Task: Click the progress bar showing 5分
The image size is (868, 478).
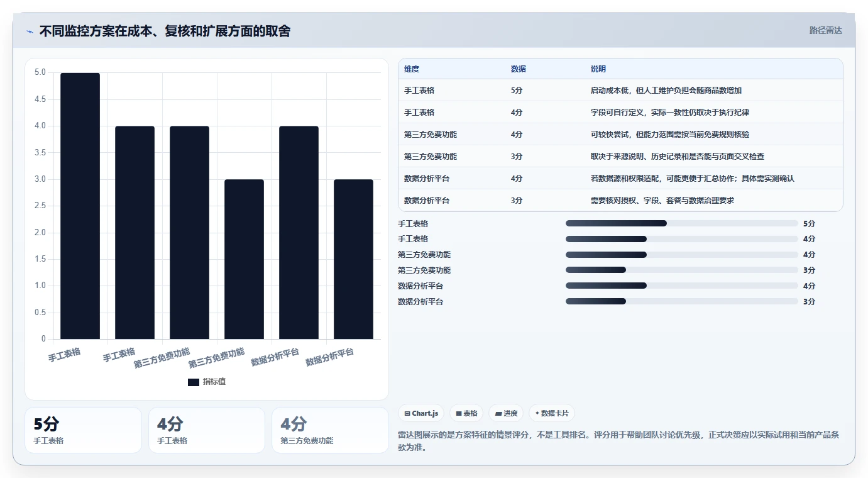Action: (682, 223)
